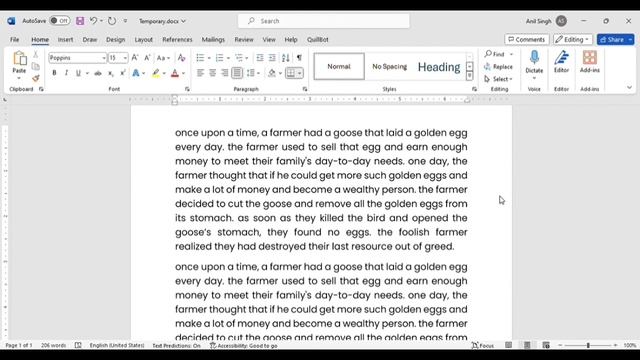Undo the last action
This screenshot has width=640, height=360.
[93, 21]
